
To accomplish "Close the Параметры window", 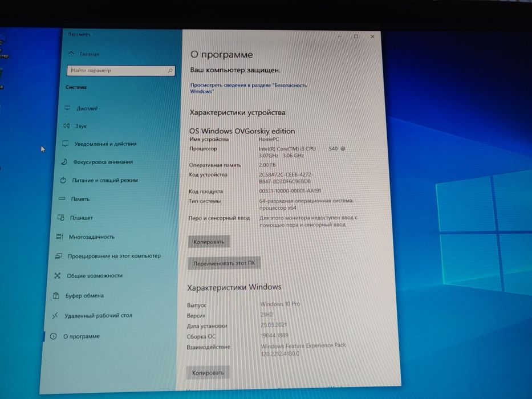I will click(x=372, y=36).
